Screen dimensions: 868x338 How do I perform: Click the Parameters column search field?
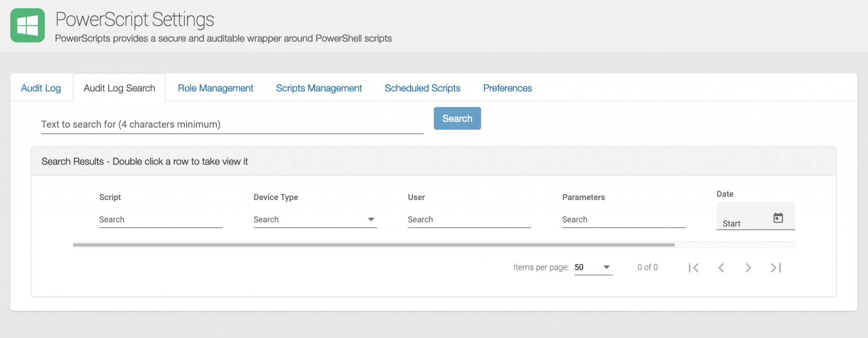[623, 219]
